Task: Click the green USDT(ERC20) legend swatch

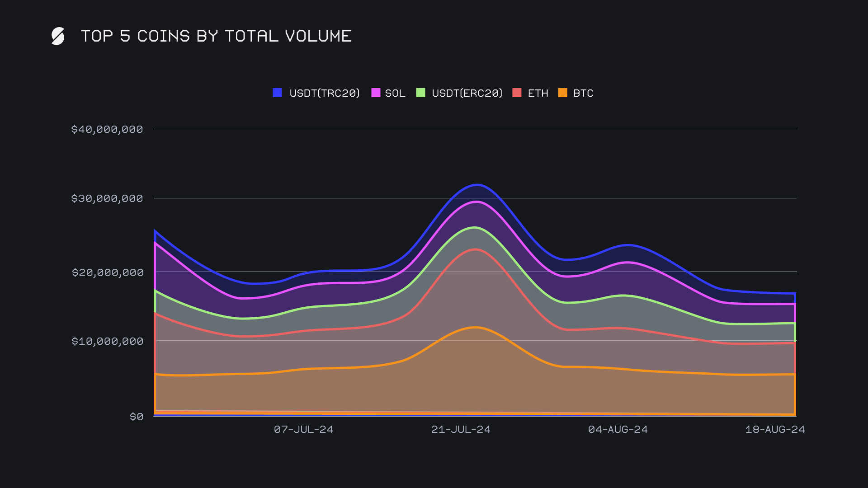Action: coord(420,93)
